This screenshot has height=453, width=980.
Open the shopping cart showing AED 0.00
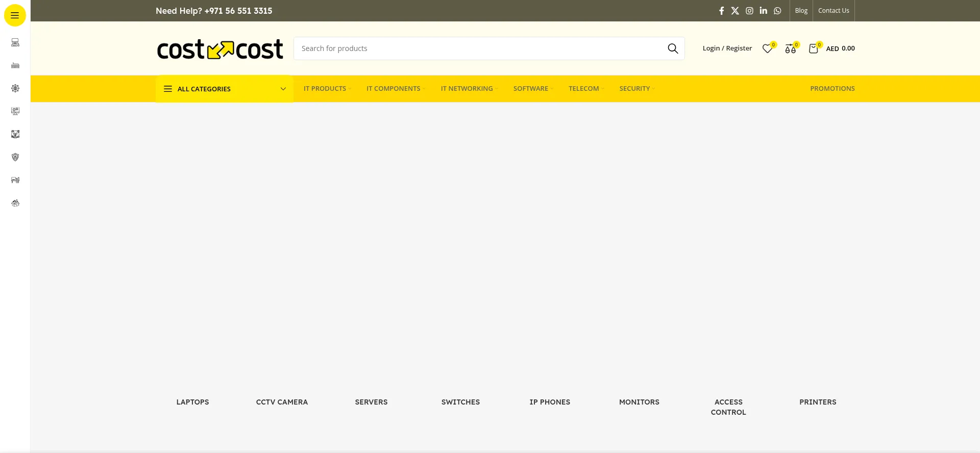[x=832, y=48]
